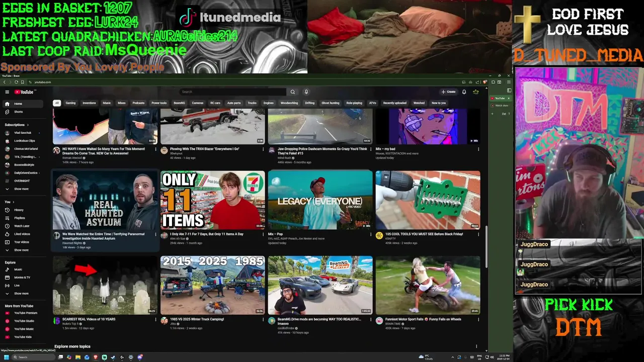This screenshot has width=644, height=362.
Task: Open YouTube Studio link
Action: pyautogui.click(x=24, y=321)
